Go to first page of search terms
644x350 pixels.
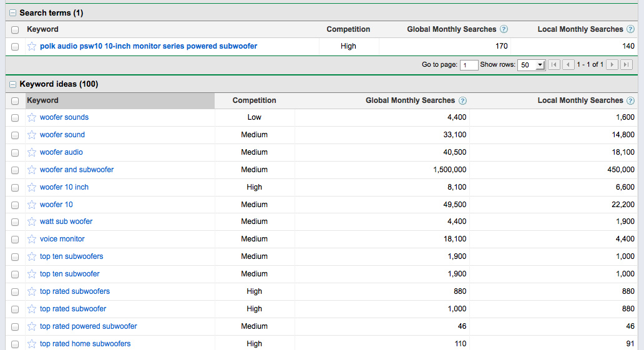click(x=554, y=64)
